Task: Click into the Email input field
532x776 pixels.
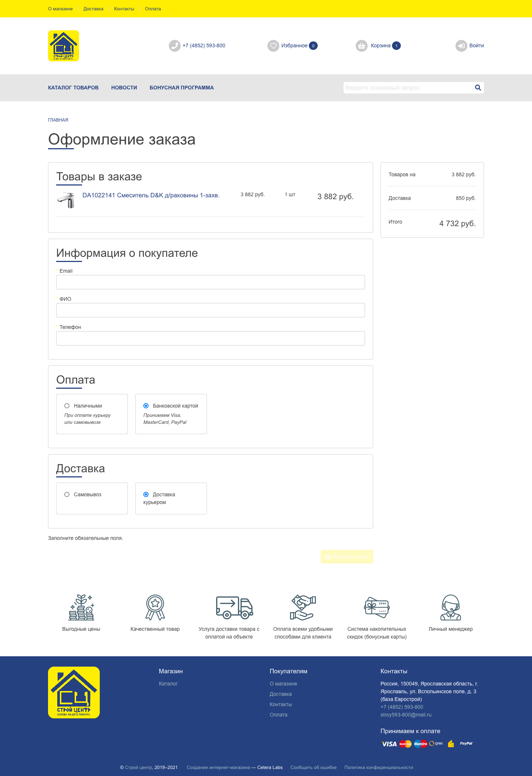Action: (210, 282)
